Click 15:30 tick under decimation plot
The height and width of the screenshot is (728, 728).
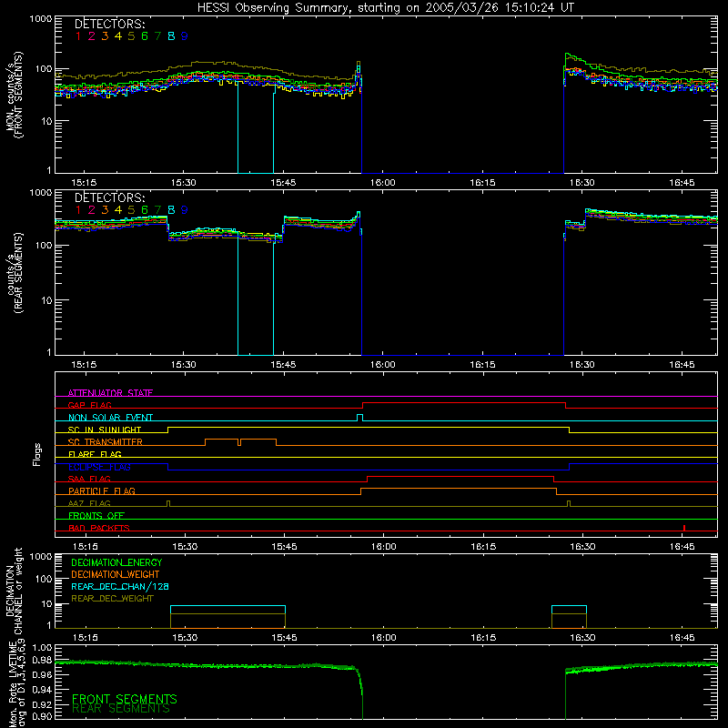185,638
